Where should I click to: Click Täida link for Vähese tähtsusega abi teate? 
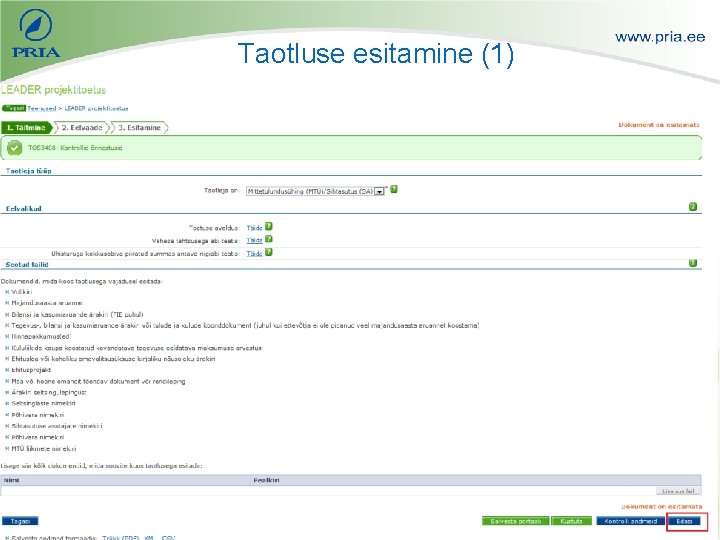254,241
